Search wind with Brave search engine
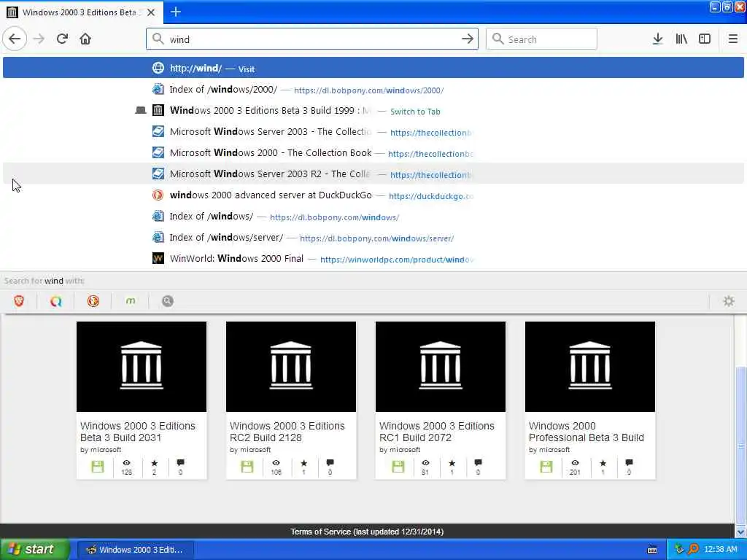The width and height of the screenshot is (747, 560). [x=19, y=301]
